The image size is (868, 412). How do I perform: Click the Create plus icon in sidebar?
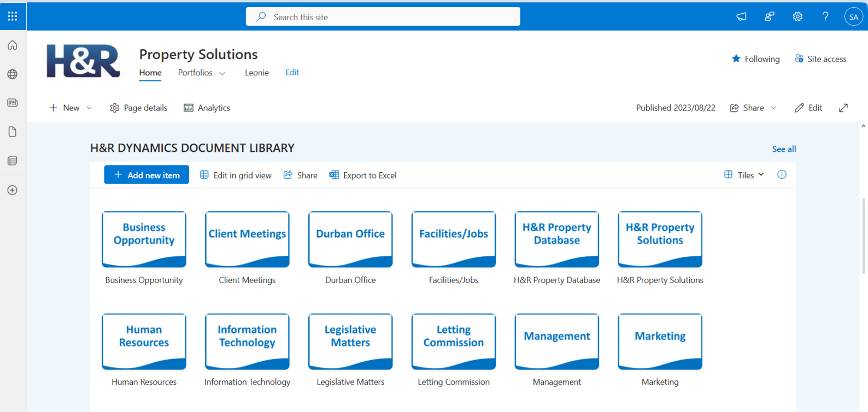[13, 190]
